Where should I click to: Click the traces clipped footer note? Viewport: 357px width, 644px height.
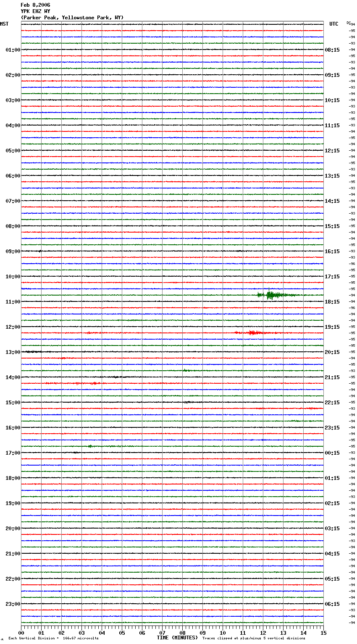click(x=254, y=639)
